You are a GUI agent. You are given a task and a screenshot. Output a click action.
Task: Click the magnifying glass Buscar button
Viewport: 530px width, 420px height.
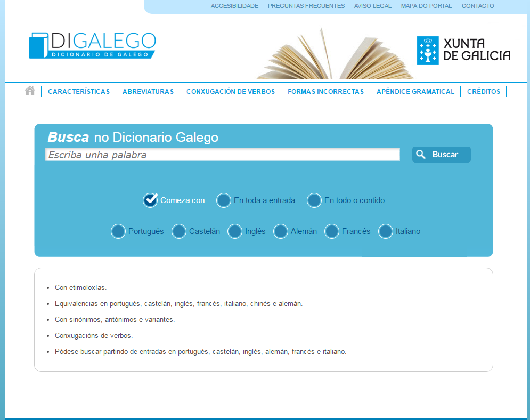pyautogui.click(x=441, y=155)
